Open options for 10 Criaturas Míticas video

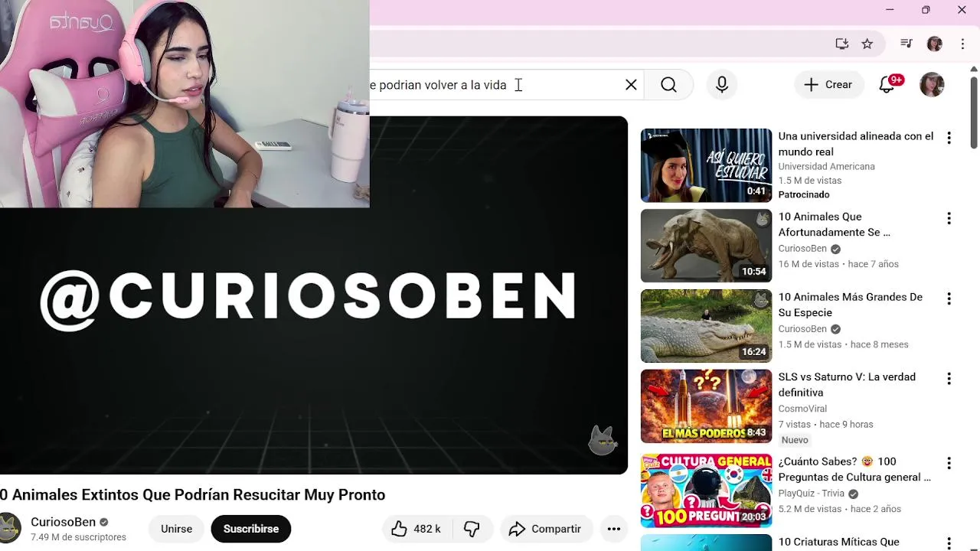tap(949, 543)
